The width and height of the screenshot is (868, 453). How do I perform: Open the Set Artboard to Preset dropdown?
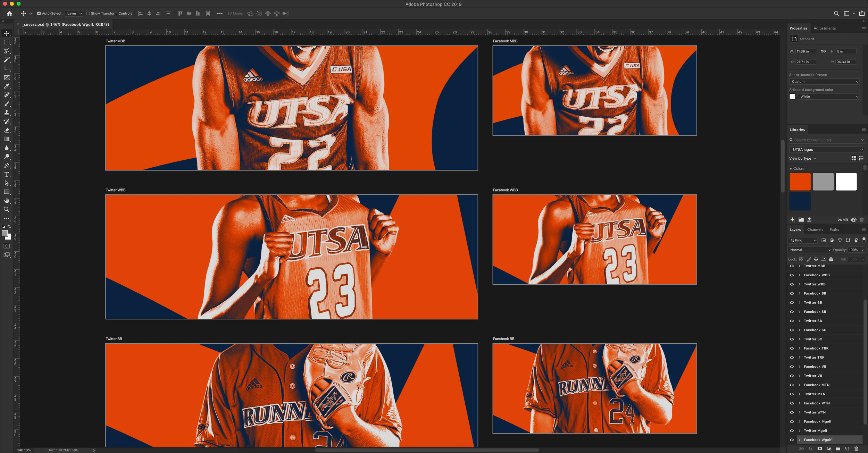[x=824, y=82]
